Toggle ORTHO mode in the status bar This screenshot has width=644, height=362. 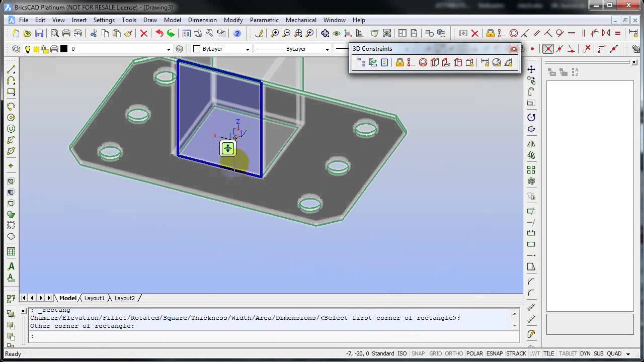point(454,353)
